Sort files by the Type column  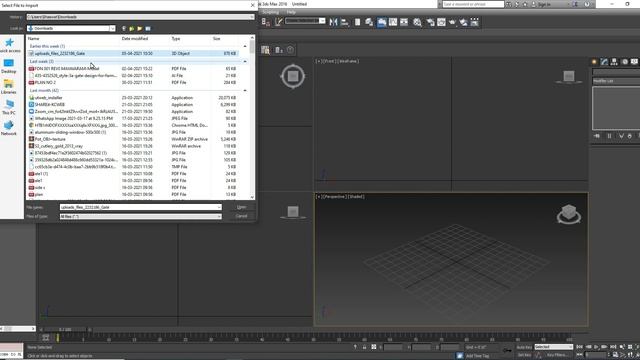tap(176, 39)
